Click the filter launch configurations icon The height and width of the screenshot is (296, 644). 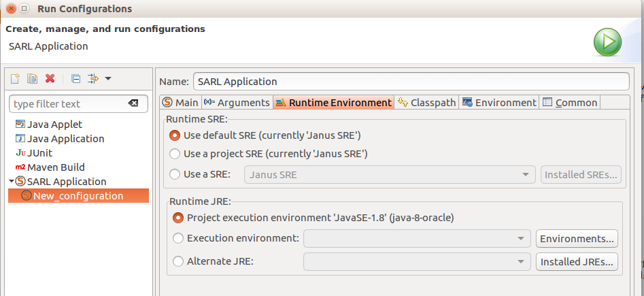[x=93, y=78]
